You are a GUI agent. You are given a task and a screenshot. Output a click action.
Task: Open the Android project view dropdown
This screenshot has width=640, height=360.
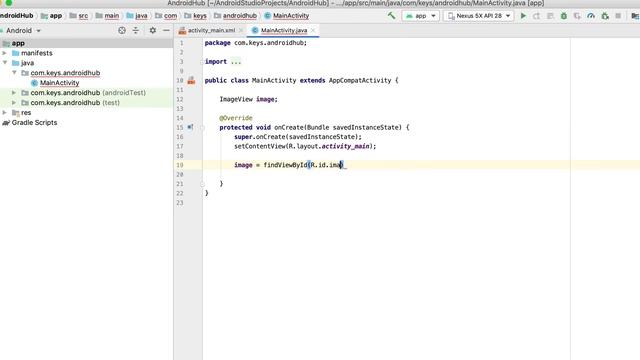22,31
